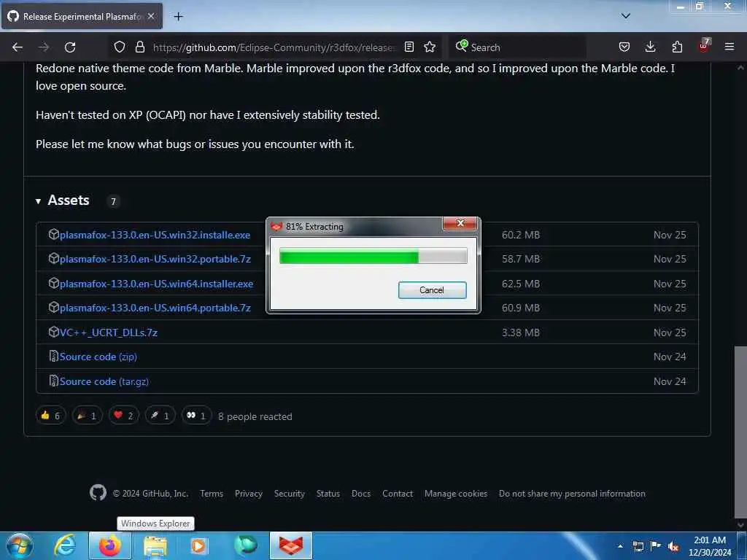Save page to Pocket

tap(624, 47)
